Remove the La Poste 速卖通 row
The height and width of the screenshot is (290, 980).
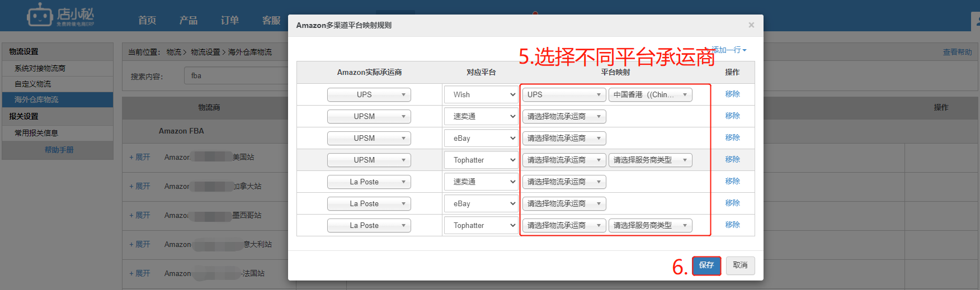tap(732, 181)
